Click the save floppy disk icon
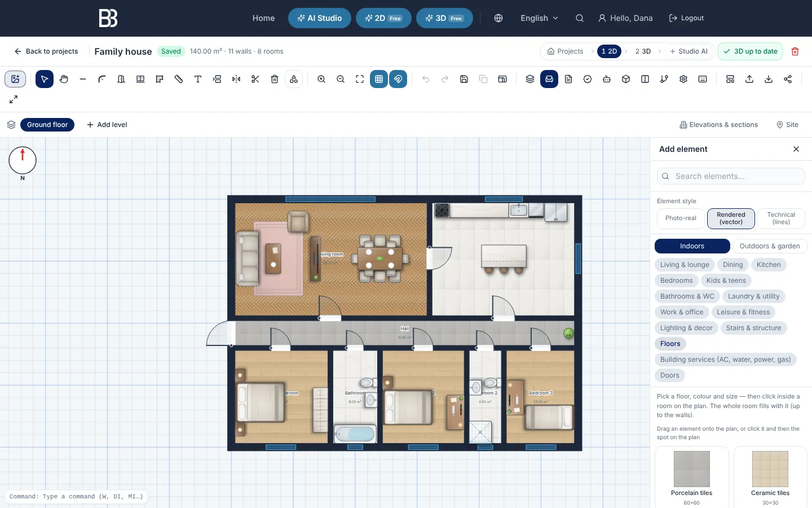This screenshot has height=508, width=812. [464, 79]
